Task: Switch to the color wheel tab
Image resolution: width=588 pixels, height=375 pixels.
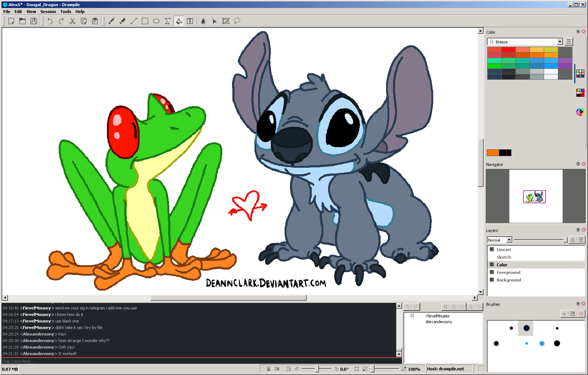Action: coord(580,112)
